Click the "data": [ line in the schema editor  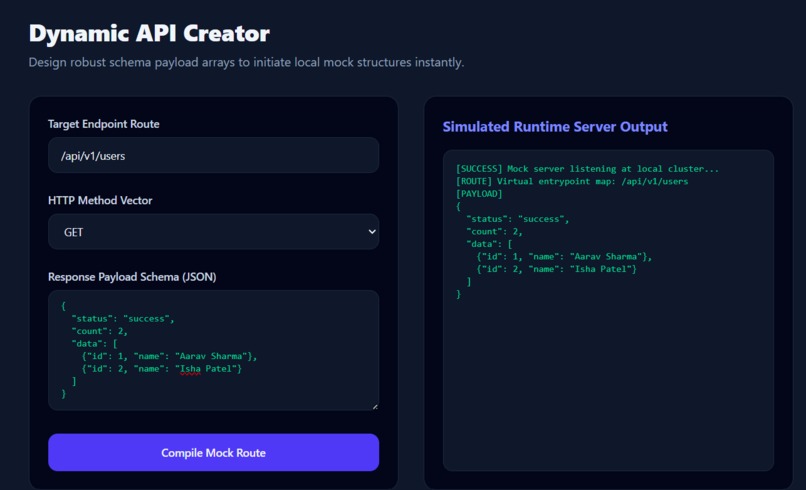pos(95,343)
